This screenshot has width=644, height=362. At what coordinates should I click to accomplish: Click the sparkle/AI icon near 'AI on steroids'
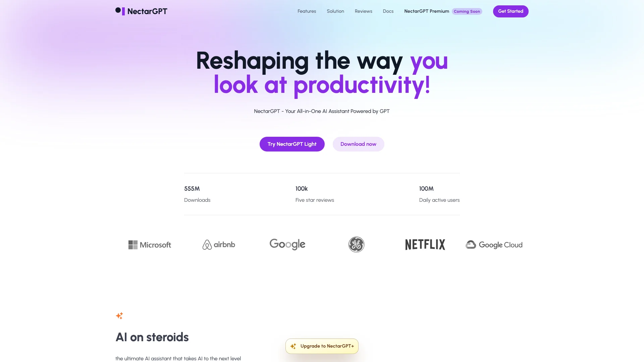pyautogui.click(x=119, y=316)
